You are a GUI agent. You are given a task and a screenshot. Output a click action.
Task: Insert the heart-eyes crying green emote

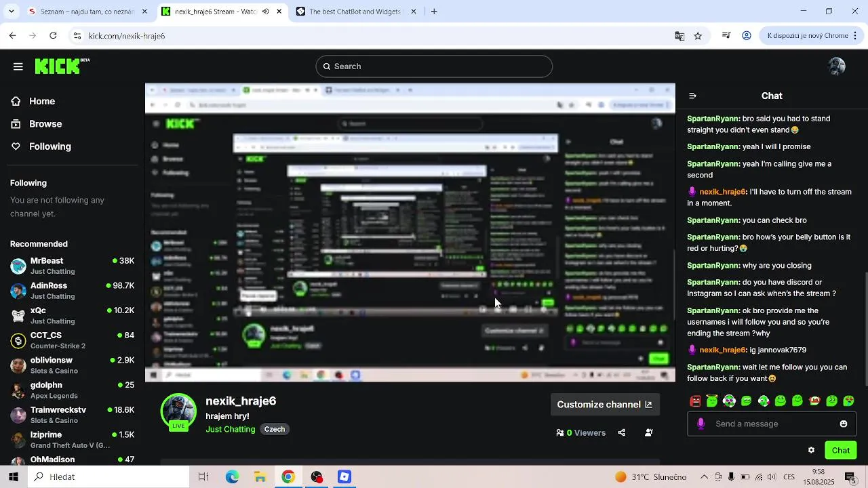pos(848,401)
